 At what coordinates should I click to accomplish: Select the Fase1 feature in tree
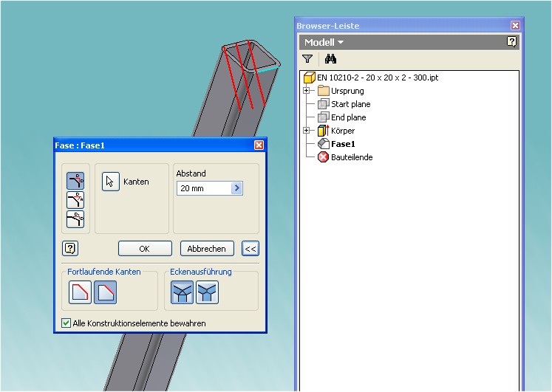point(343,144)
